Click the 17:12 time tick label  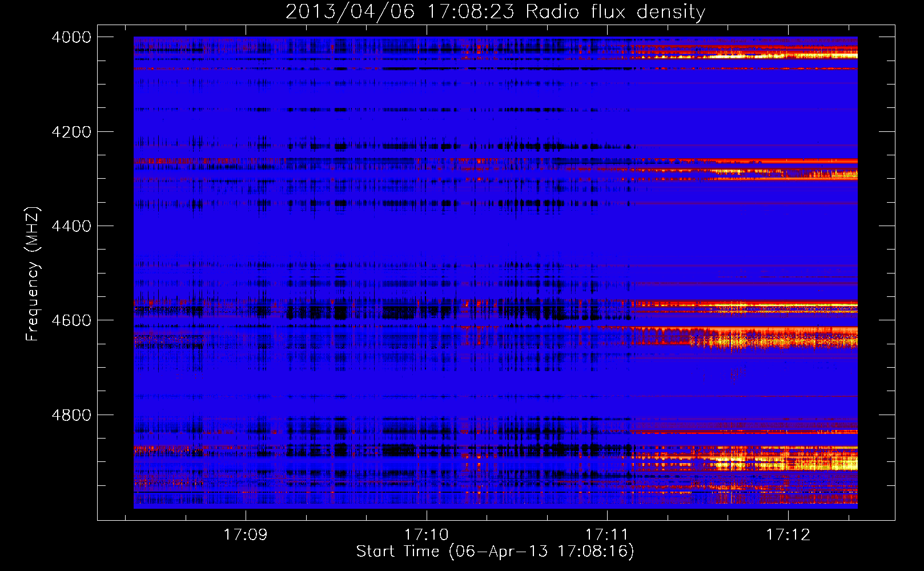point(788,534)
